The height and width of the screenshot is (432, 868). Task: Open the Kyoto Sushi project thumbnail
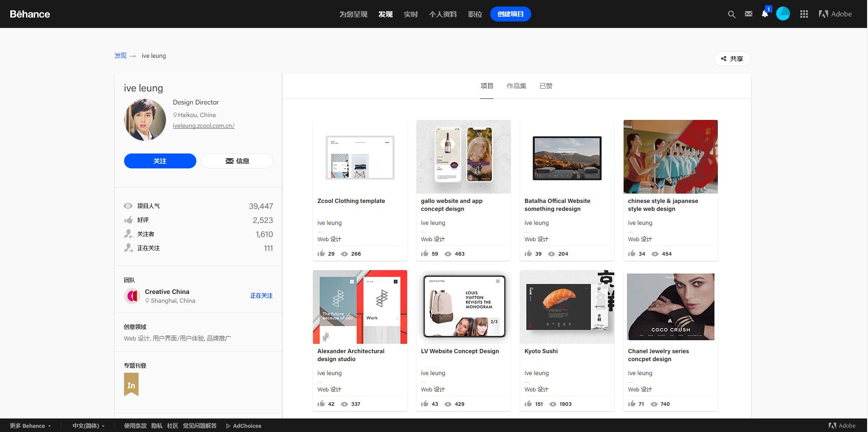pyautogui.click(x=567, y=307)
